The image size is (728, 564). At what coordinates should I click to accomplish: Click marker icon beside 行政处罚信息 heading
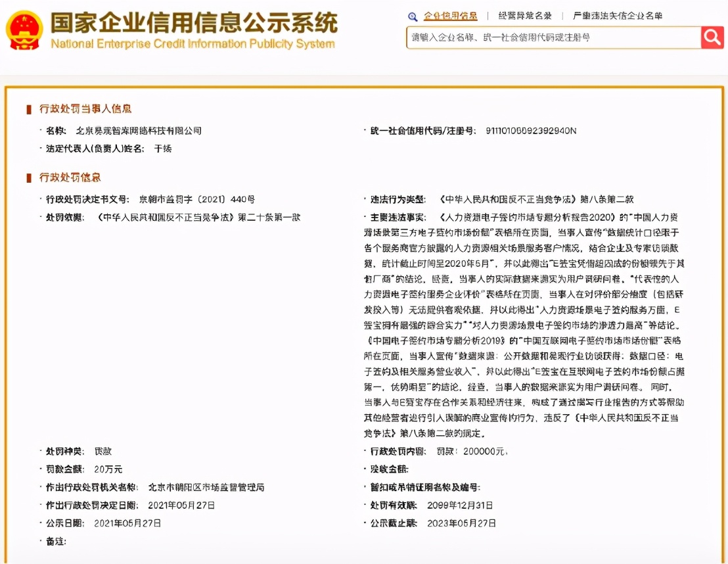(29, 178)
